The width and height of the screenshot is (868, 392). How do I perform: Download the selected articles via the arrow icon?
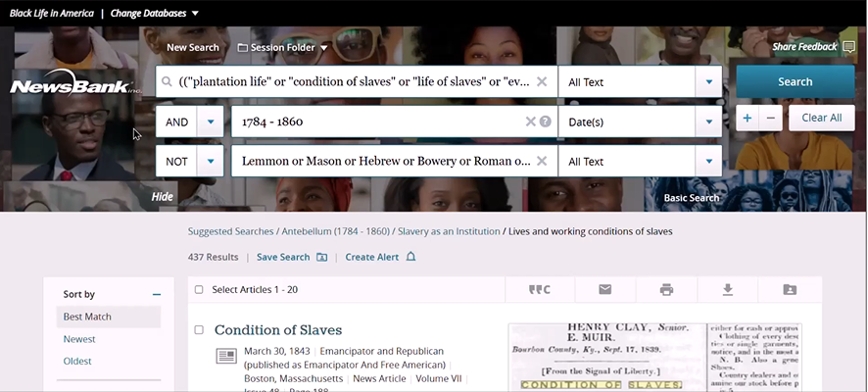pos(728,289)
